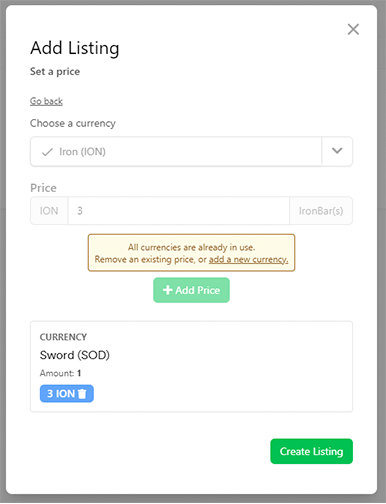The image size is (386, 504).
Task: Open the add a new currency link
Action: 248,259
